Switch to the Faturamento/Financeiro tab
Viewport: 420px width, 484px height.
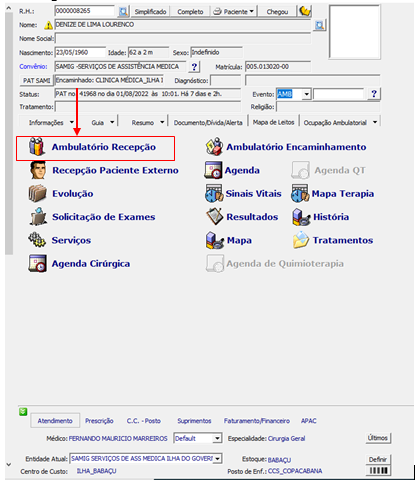(x=257, y=421)
